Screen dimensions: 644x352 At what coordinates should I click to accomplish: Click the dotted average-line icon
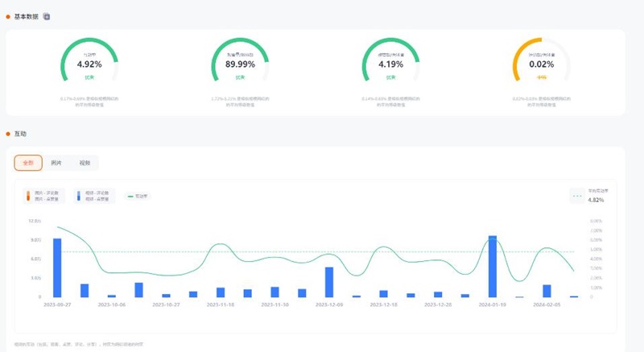coord(576,195)
